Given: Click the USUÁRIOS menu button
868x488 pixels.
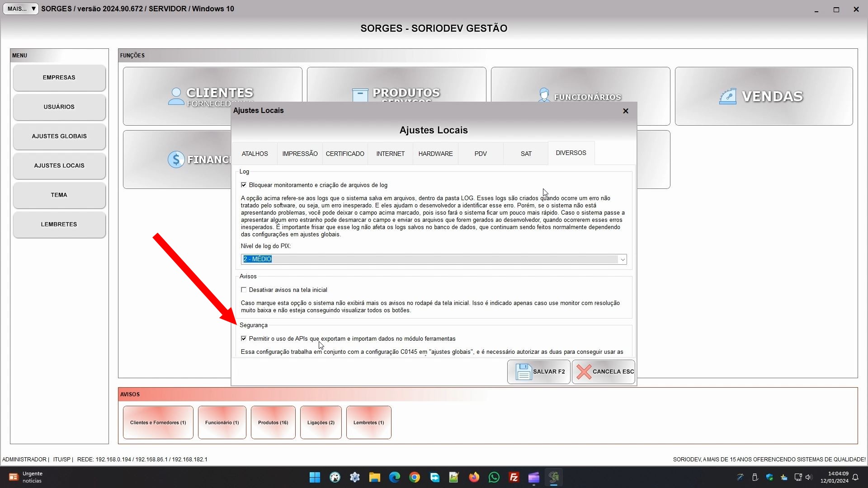Looking at the screenshot, I should click(59, 107).
